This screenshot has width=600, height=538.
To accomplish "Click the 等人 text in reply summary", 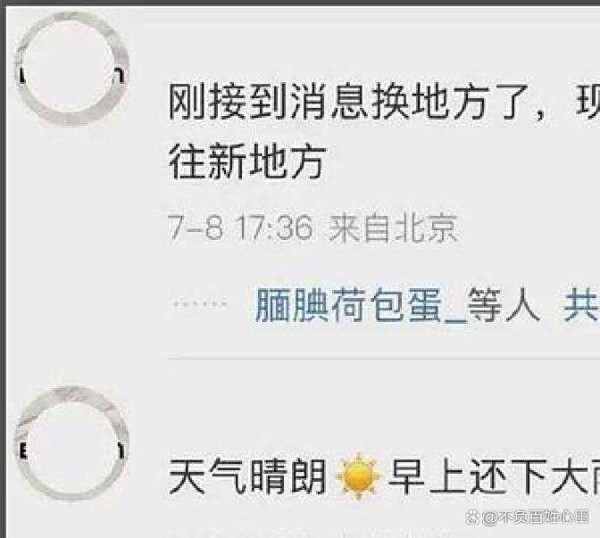I will click(504, 305).
